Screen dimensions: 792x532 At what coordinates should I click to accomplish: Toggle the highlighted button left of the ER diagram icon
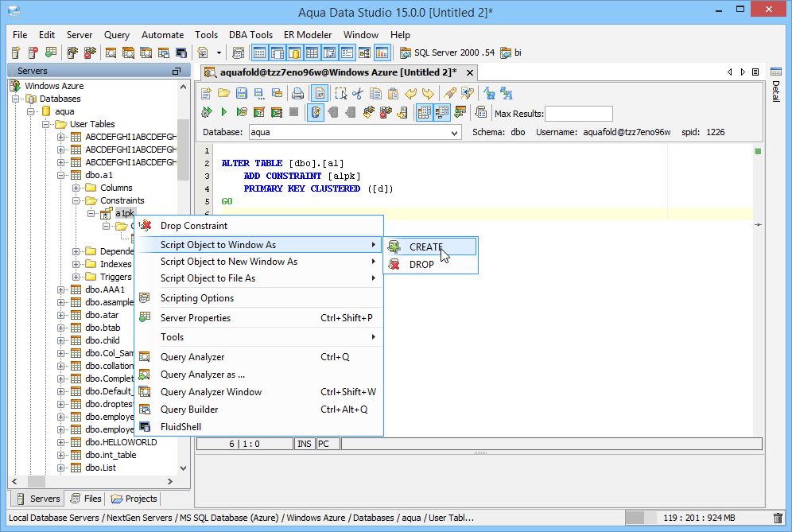pyautogui.click(x=347, y=52)
